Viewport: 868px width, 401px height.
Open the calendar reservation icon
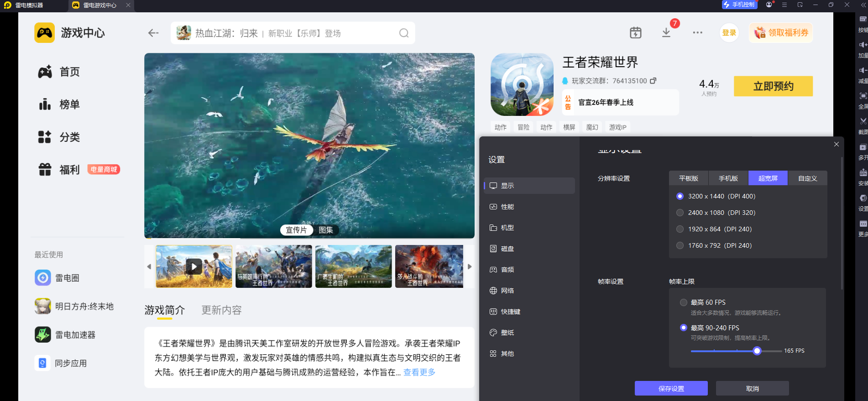tap(635, 33)
